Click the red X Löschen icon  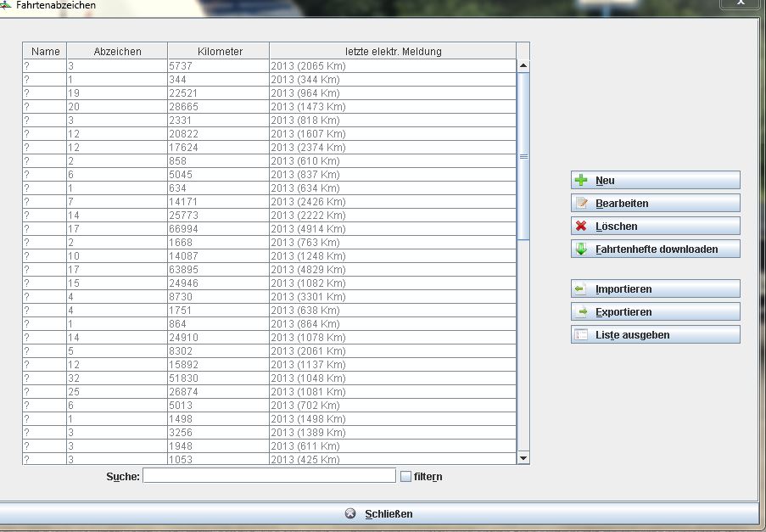coord(581,227)
